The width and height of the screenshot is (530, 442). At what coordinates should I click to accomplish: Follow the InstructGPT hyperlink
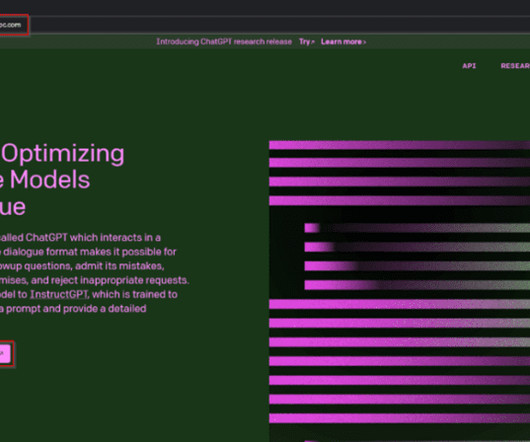59,294
